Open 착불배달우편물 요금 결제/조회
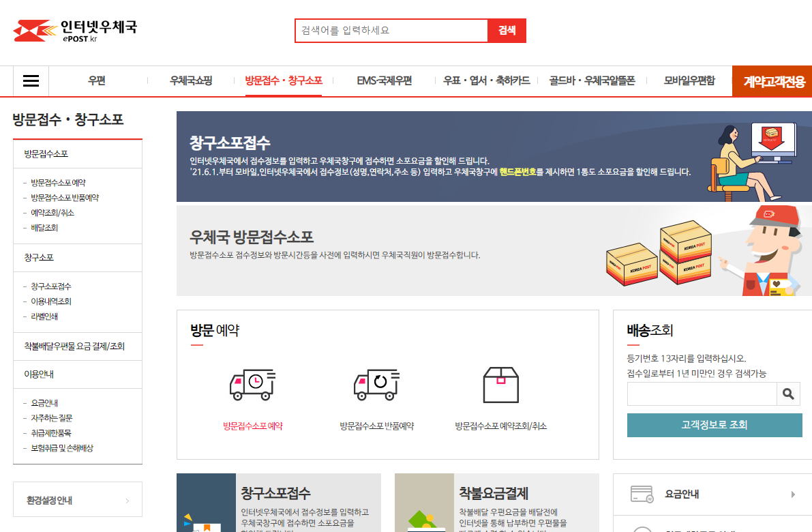The image size is (812, 532). (74, 346)
